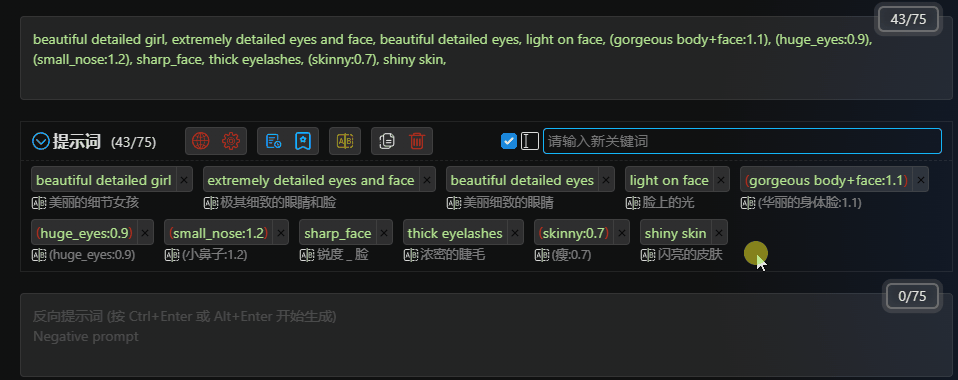
Task: Delete the 'light on face' tag
Action: 721,180
